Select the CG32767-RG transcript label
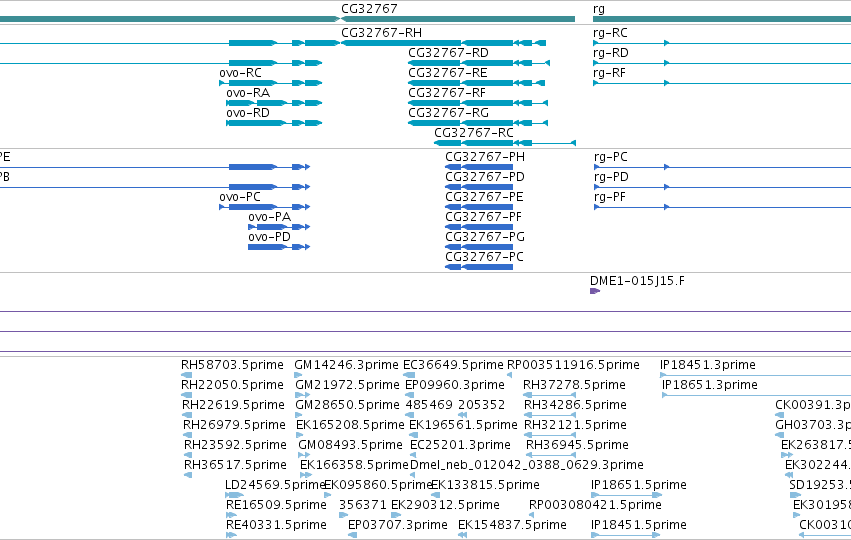This screenshot has width=851, height=540. point(448,113)
